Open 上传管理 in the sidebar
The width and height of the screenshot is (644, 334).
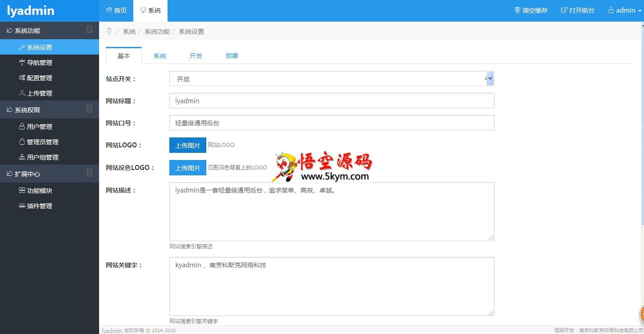(50, 93)
